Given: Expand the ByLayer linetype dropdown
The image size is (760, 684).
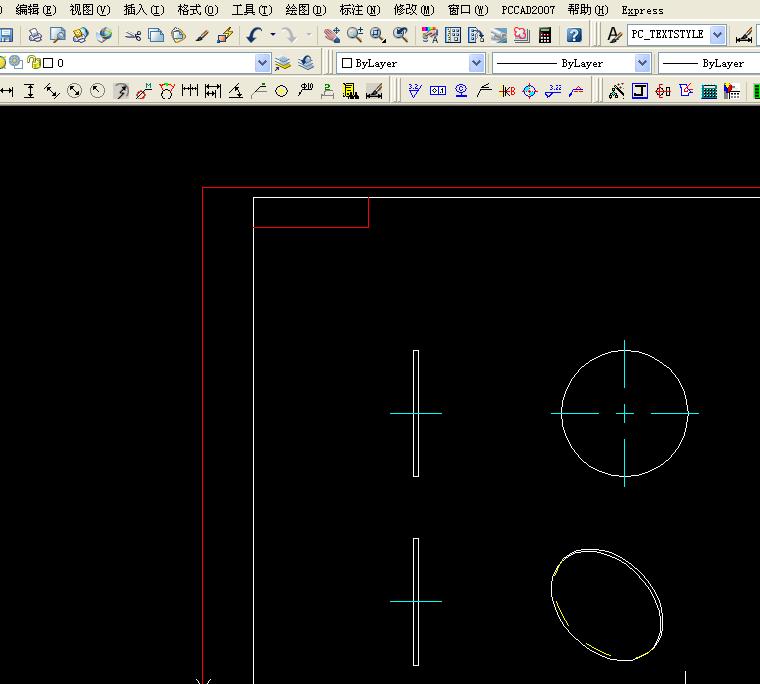Looking at the screenshot, I should (x=642, y=63).
